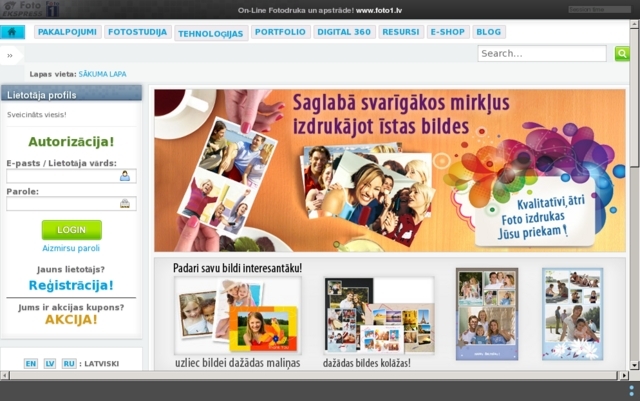Open the DIGITAL 360 menu

point(344,32)
